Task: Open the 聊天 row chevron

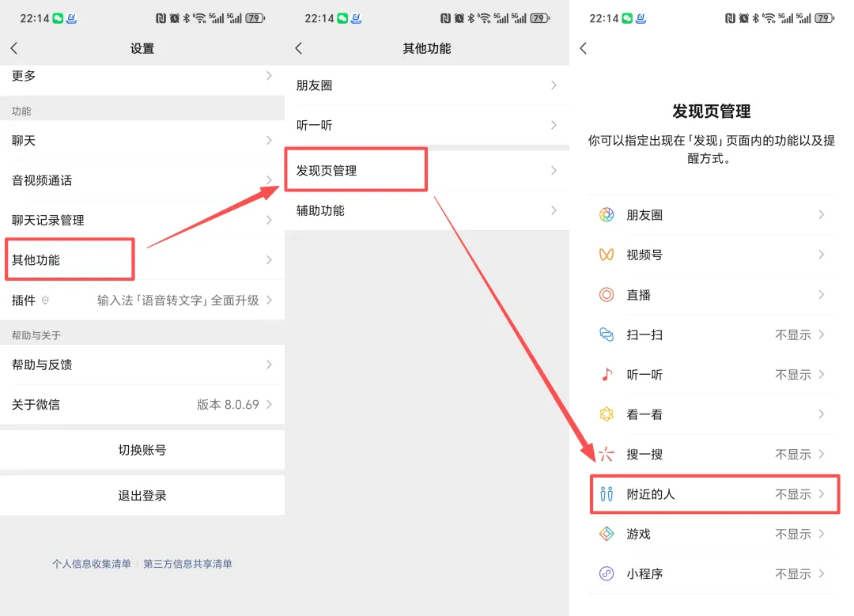Action: pyautogui.click(x=269, y=141)
